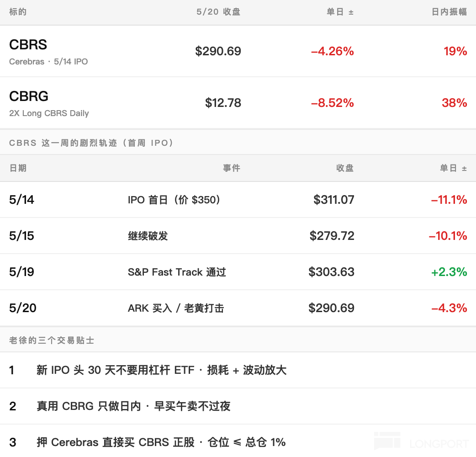This screenshot has width=476, height=457.
Task: Click the 继续破发 event text
Action: [148, 236]
